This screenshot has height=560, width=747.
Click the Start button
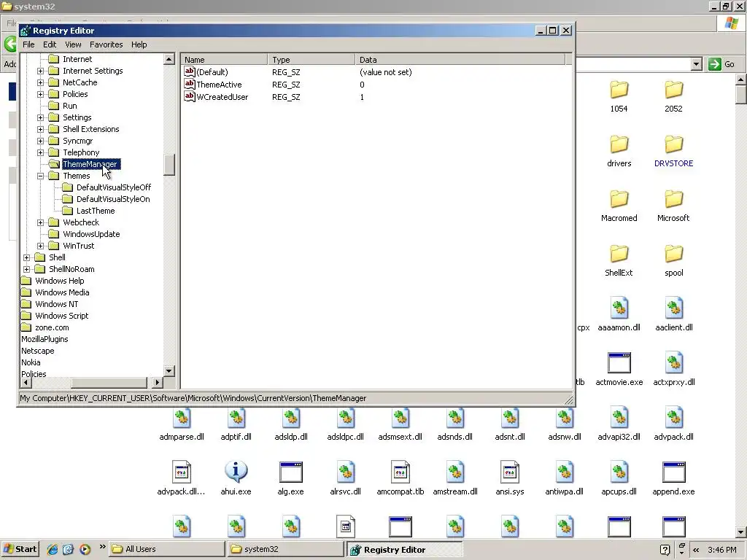tap(20, 549)
